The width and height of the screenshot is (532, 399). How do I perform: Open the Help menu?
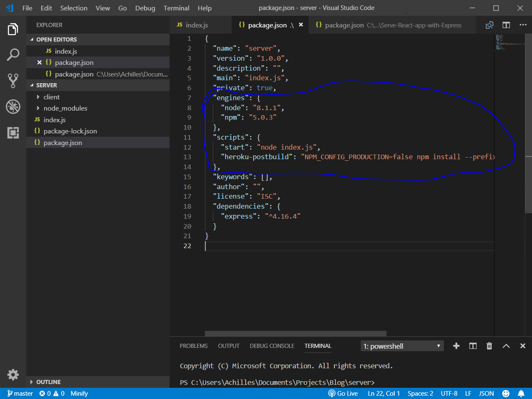[204, 8]
